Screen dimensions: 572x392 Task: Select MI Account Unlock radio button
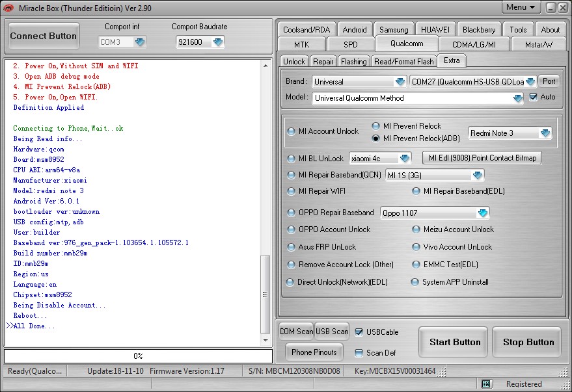pyautogui.click(x=291, y=131)
